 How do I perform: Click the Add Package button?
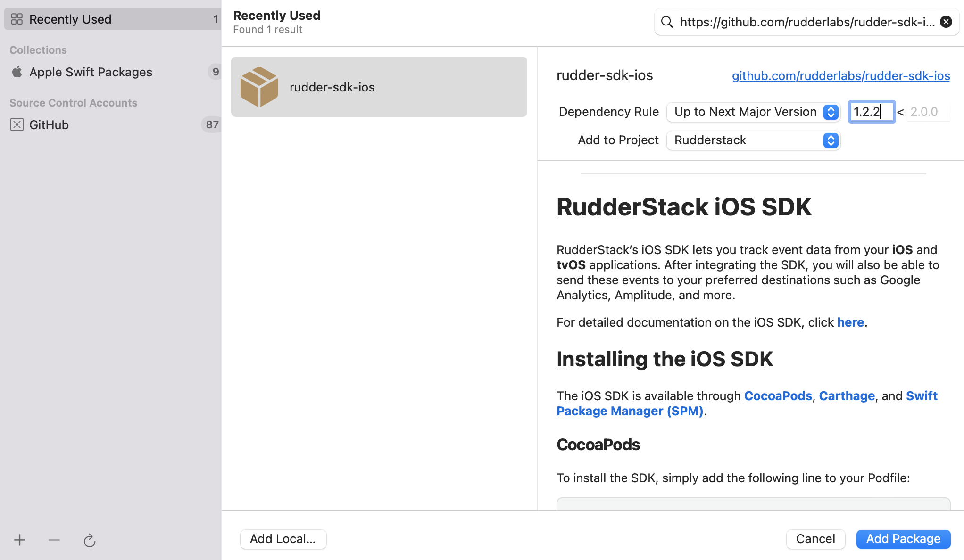(903, 539)
